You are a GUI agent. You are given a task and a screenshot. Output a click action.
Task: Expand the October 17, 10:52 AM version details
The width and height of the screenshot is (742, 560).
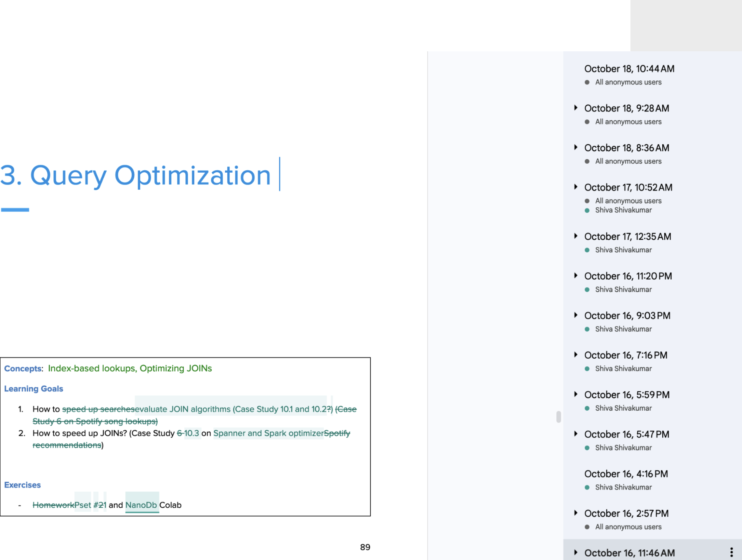coord(576,187)
